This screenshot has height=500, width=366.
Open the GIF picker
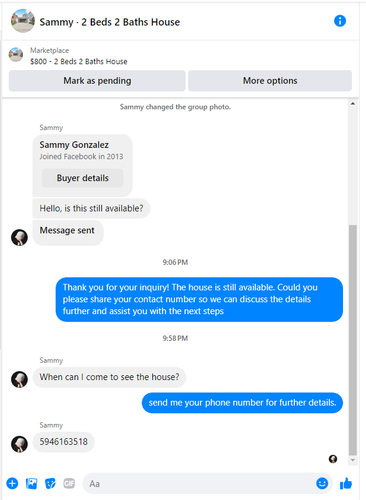point(69,483)
